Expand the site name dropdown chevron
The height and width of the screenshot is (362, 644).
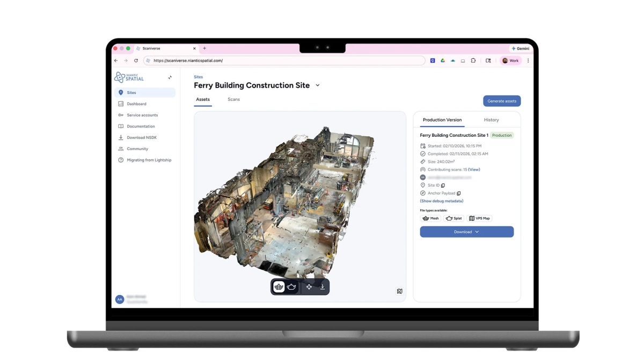(317, 85)
